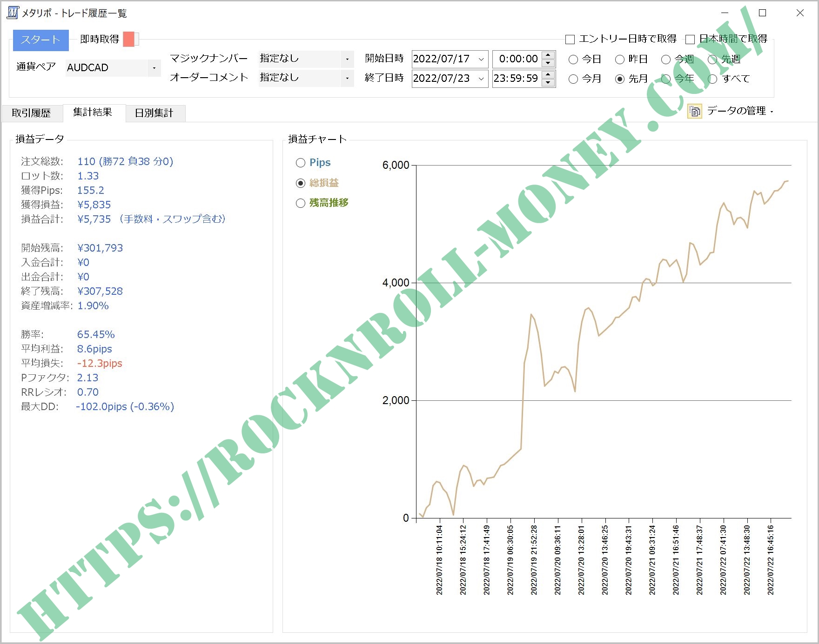
Task: Select the 今年 period option
Action: coord(666,79)
